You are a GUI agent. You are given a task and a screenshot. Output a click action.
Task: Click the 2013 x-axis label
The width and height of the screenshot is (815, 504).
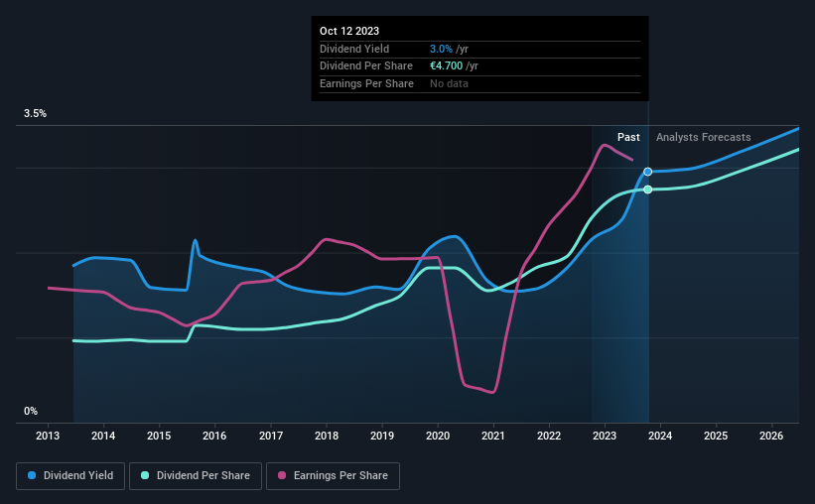[48, 436]
